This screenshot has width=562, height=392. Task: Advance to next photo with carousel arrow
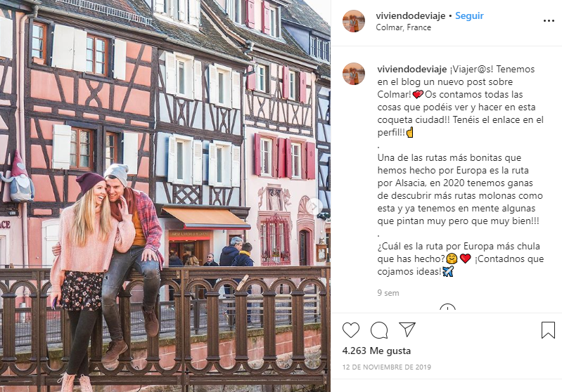tap(314, 207)
